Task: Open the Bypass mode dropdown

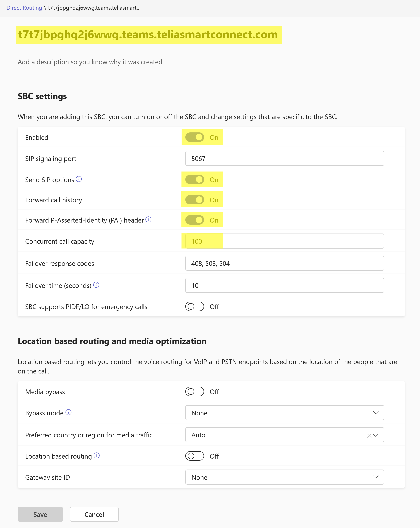Action: point(285,413)
